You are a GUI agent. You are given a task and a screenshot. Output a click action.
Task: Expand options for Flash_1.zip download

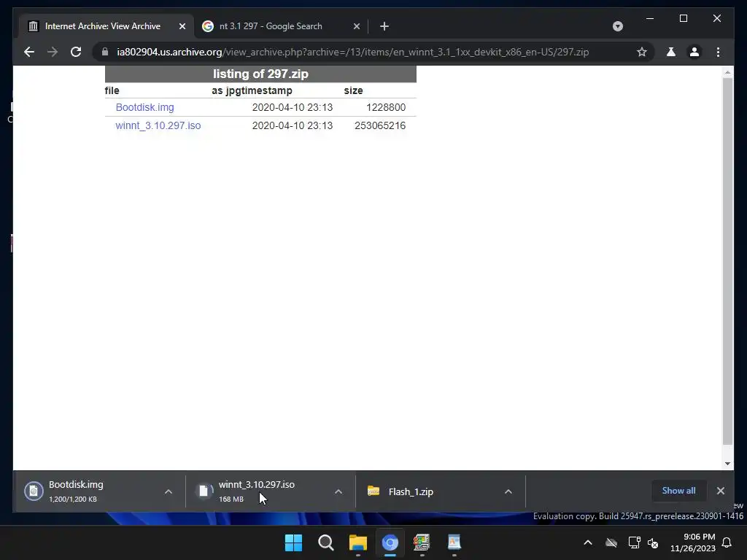(508, 491)
